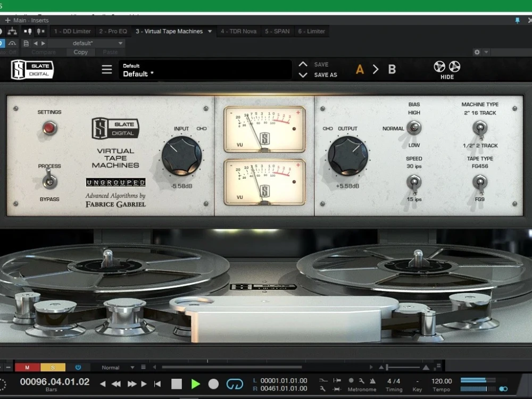Toggle the red Settings button
This screenshot has width=532, height=399.
pos(49,128)
